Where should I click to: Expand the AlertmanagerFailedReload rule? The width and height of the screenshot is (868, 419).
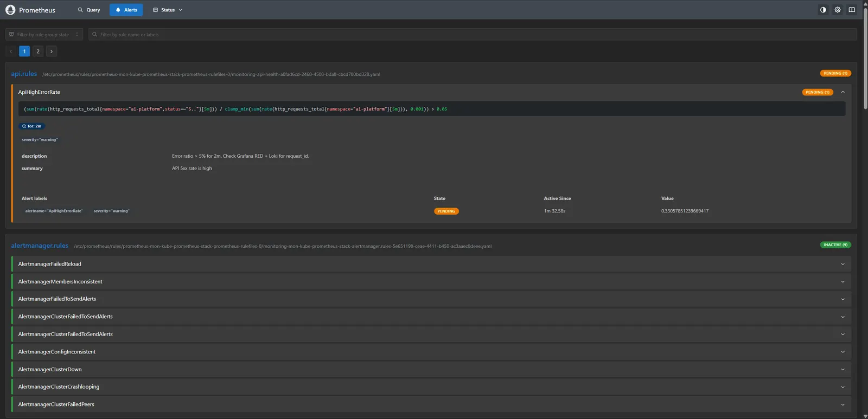coord(431,264)
